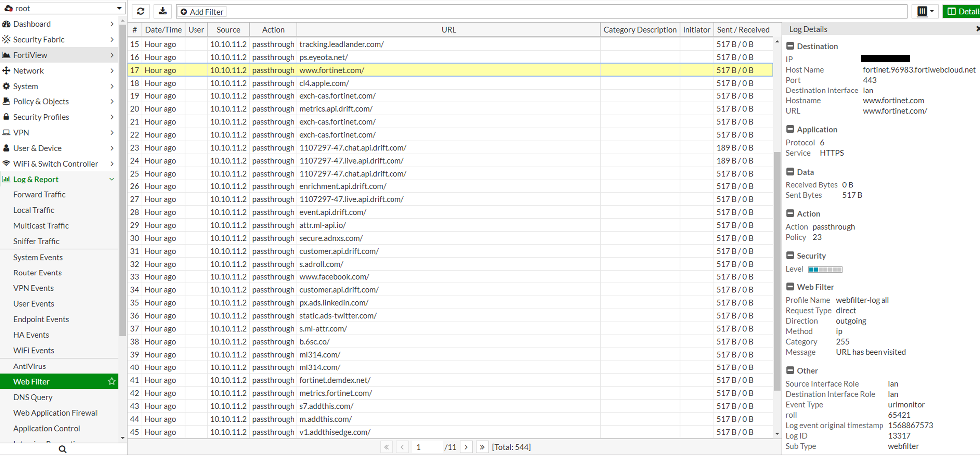Viewport: 980px width, 457px height.
Task: Click the search magnifier at sidebar bottom
Action: click(x=62, y=448)
